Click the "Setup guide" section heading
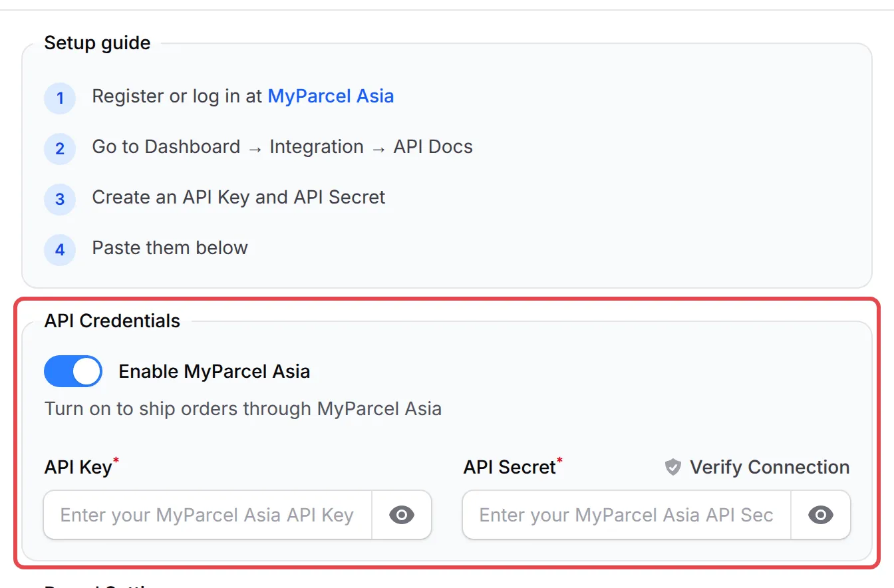Screen dimensions: 894x588 pos(97,43)
